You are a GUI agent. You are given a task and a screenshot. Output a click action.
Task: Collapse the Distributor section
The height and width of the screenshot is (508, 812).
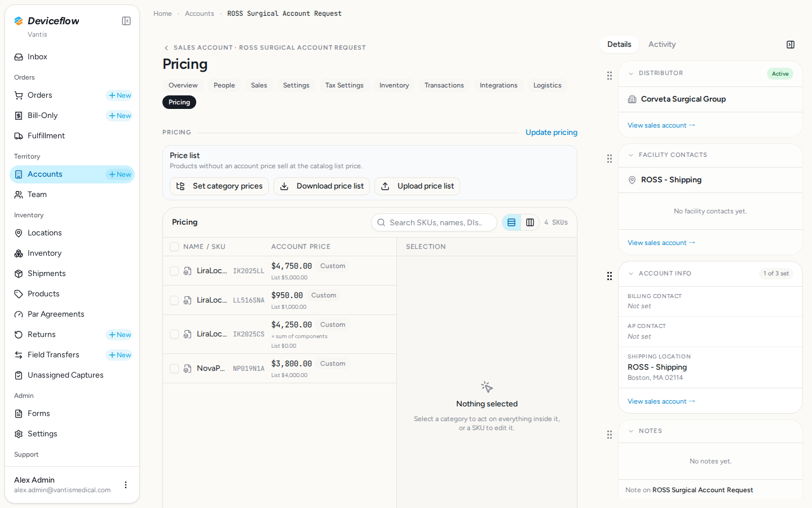[631, 73]
